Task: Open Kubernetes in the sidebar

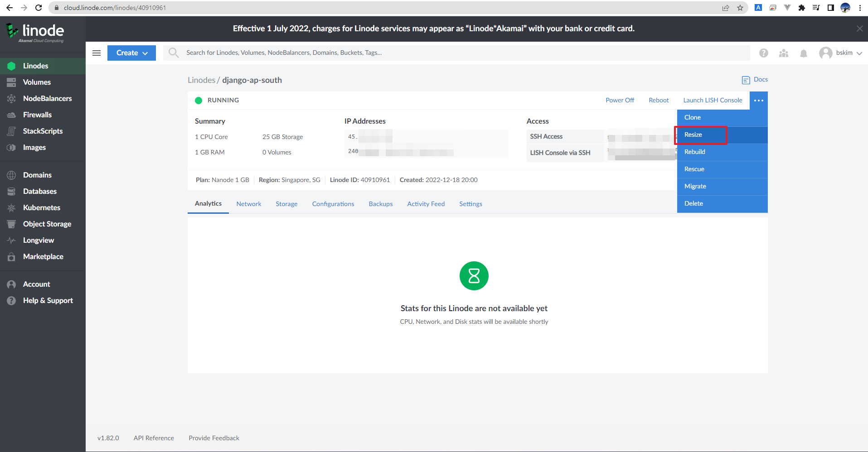Action: 43,207
